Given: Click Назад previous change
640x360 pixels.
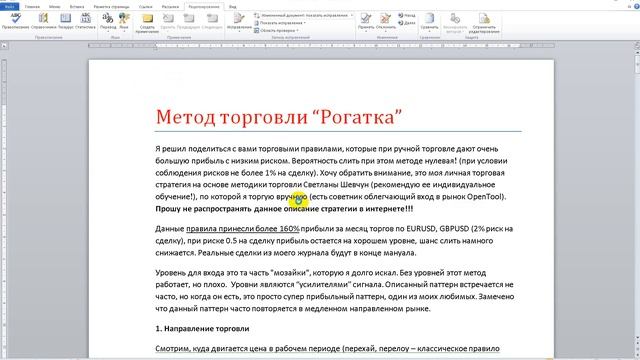Looking at the screenshot, I should [x=407, y=15].
